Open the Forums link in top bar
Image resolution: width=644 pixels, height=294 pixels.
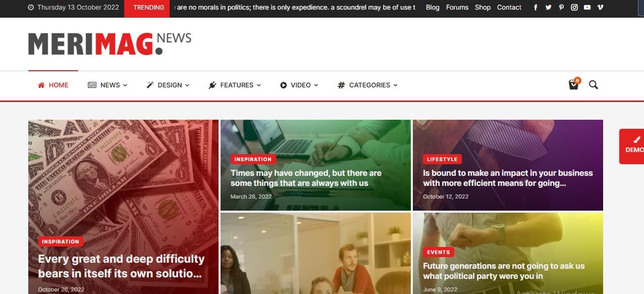click(457, 8)
